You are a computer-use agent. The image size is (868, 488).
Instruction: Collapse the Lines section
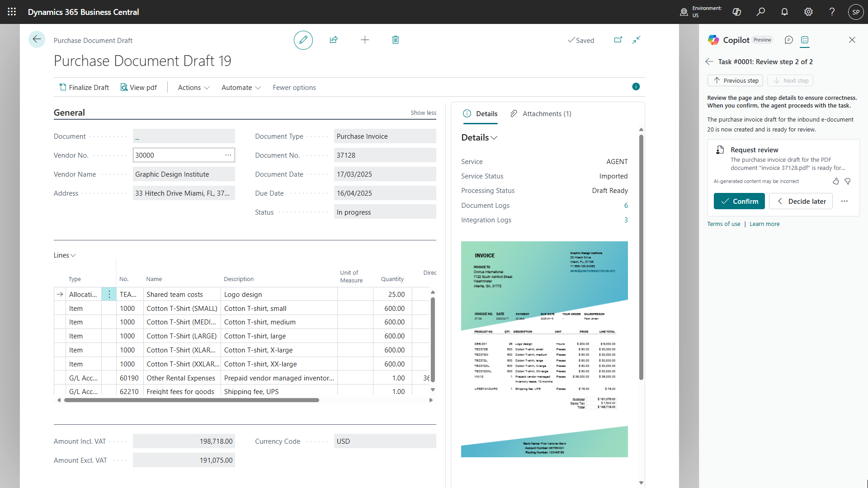[x=65, y=255]
